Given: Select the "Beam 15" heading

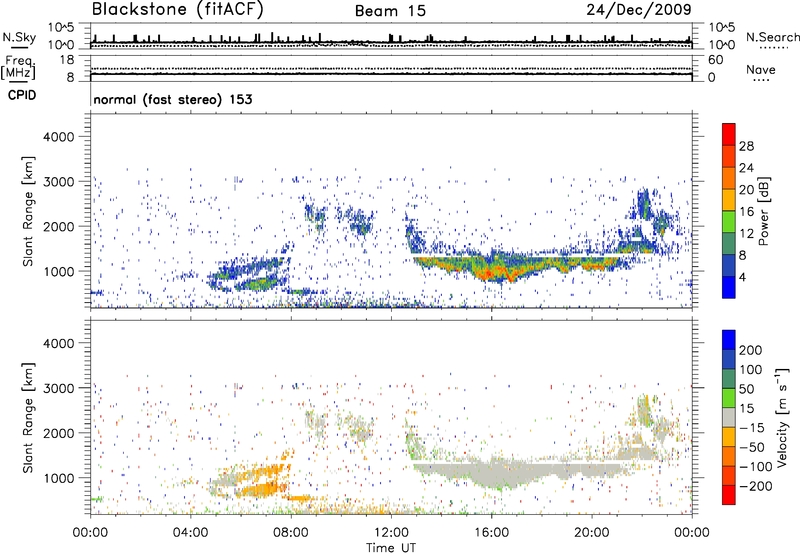Looking at the screenshot, I should click(x=390, y=11).
